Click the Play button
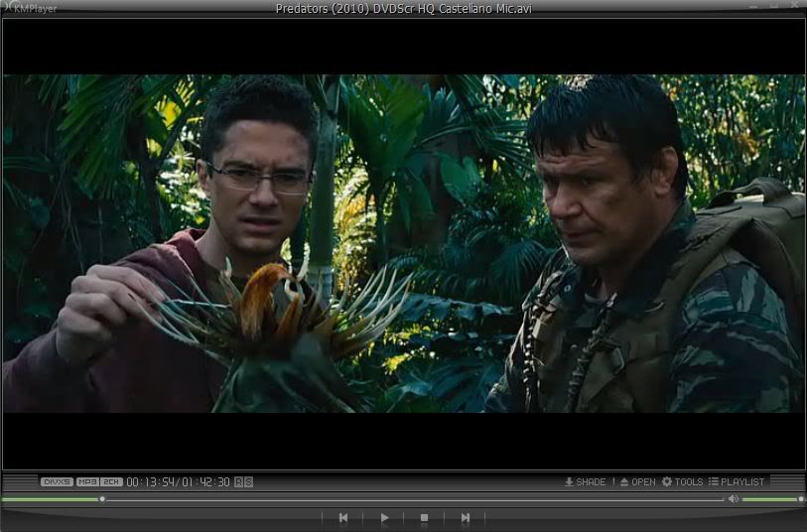The height and width of the screenshot is (532, 807). [x=384, y=517]
